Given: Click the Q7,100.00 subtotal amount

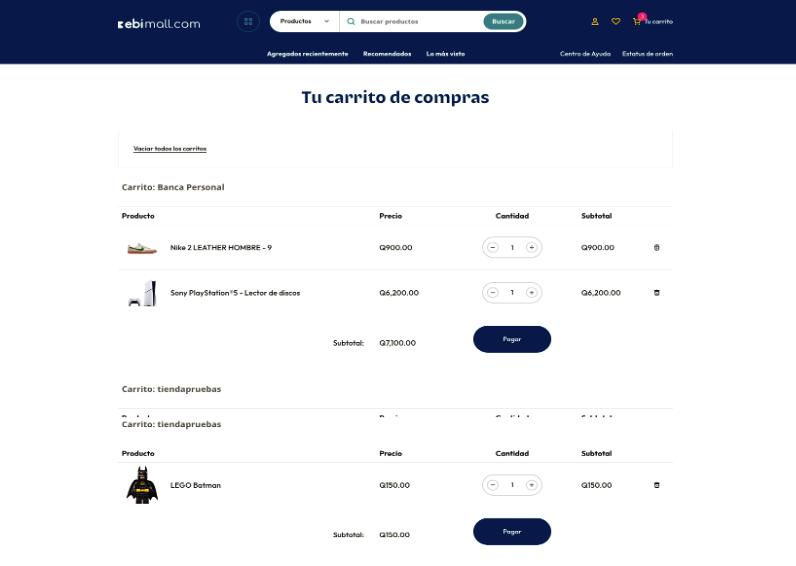Looking at the screenshot, I should (x=397, y=343).
